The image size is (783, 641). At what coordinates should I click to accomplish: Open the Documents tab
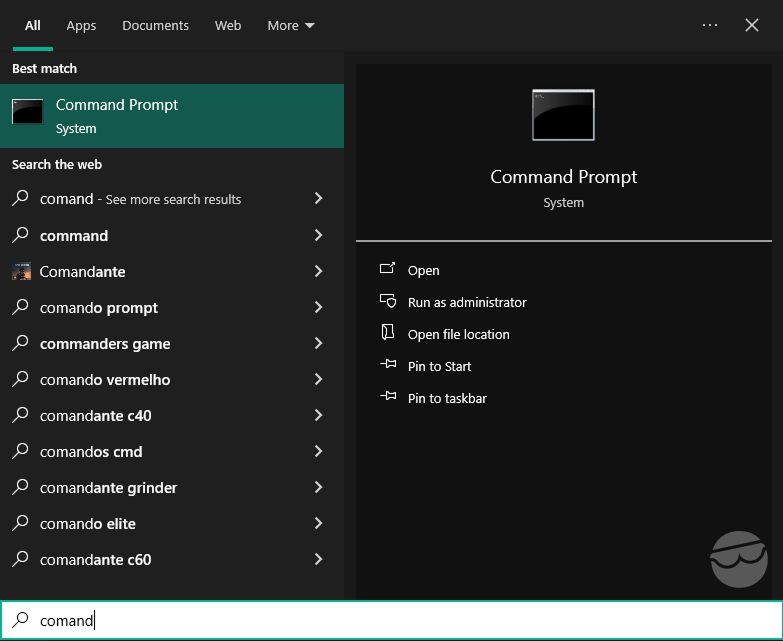coord(155,25)
